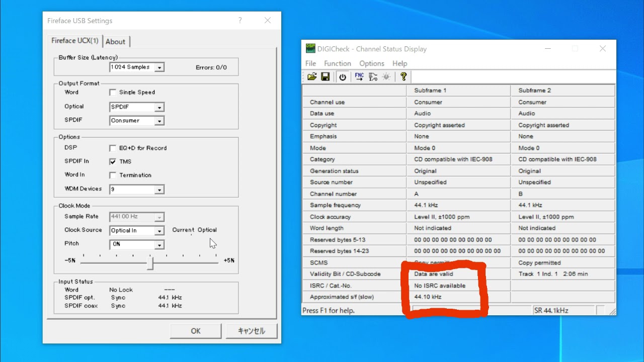The width and height of the screenshot is (644, 362).
Task: Open the SPDIF Consumer dropdown
Action: (x=159, y=121)
